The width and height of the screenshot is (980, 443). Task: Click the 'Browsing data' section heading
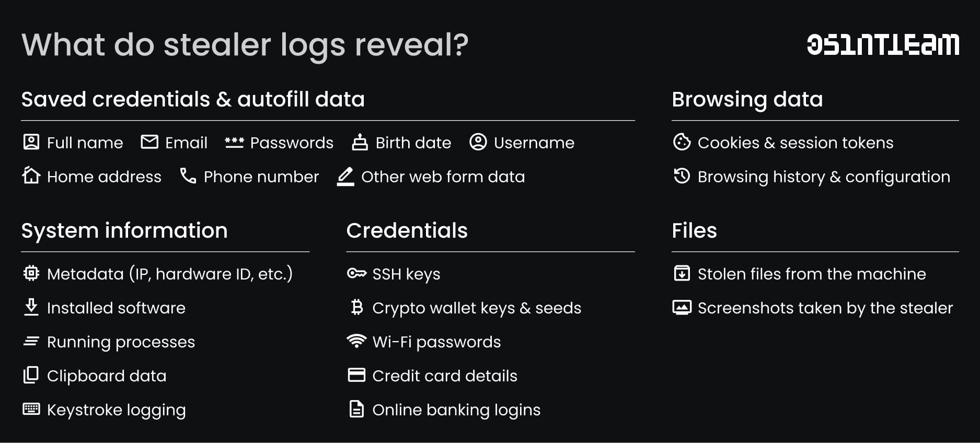tap(747, 99)
